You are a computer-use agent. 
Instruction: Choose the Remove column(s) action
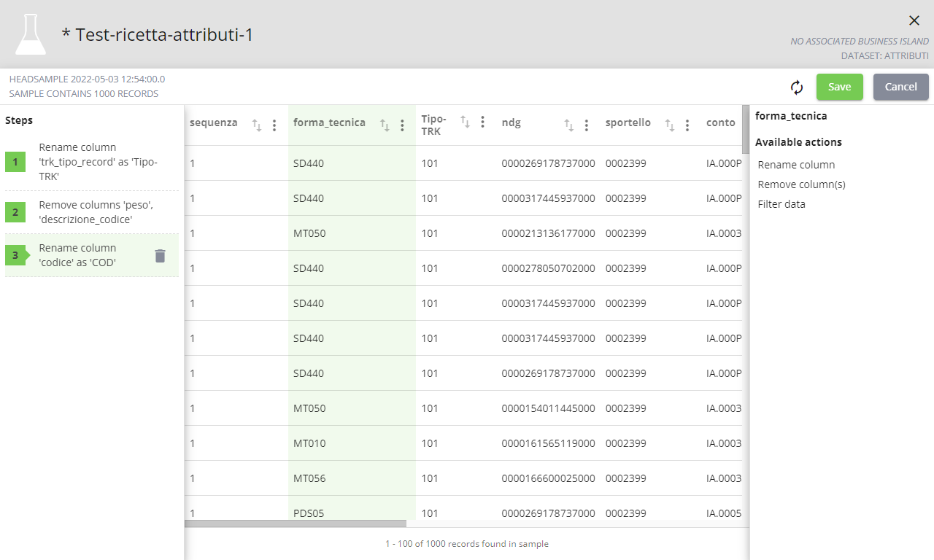801,184
